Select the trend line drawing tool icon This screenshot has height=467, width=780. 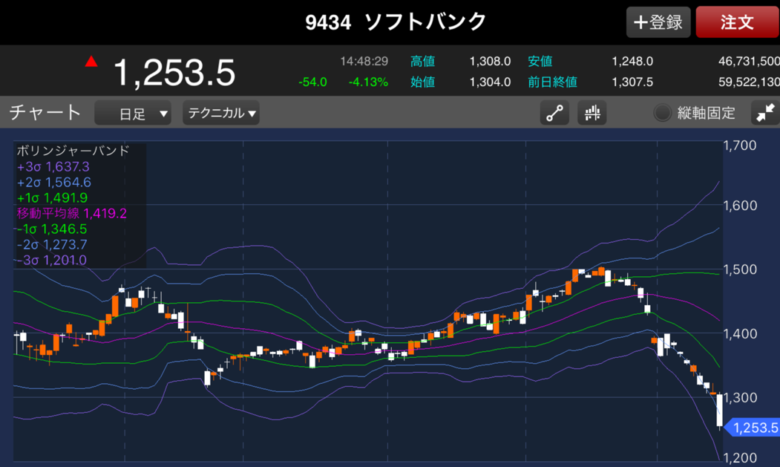point(554,113)
